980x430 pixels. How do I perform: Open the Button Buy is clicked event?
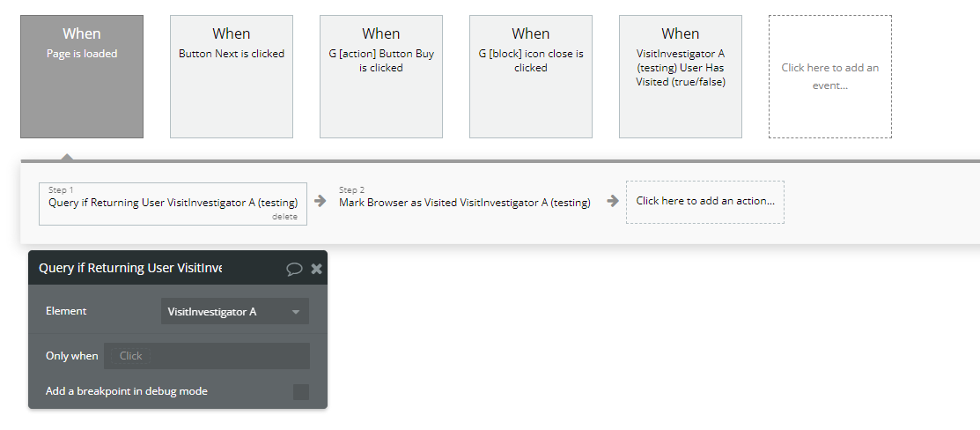tap(381, 77)
